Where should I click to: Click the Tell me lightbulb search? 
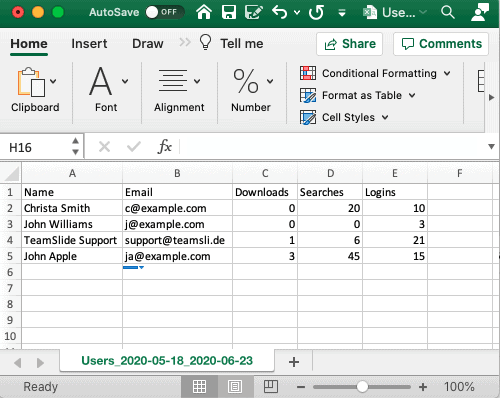(231, 43)
